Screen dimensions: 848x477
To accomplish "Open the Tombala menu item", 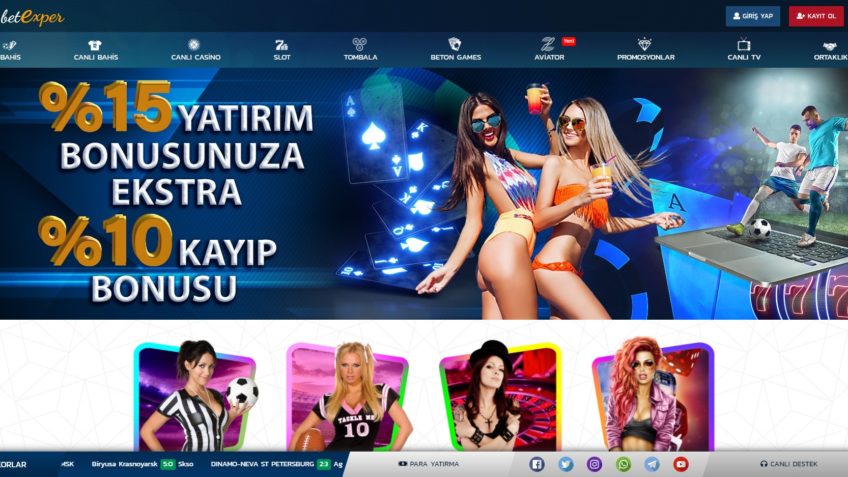I will tap(361, 50).
